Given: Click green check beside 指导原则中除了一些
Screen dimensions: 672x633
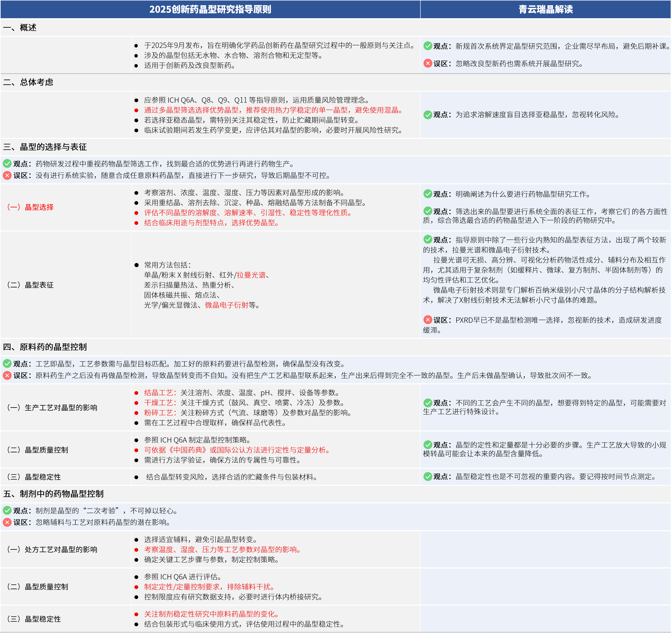Looking at the screenshot, I should [x=427, y=239].
